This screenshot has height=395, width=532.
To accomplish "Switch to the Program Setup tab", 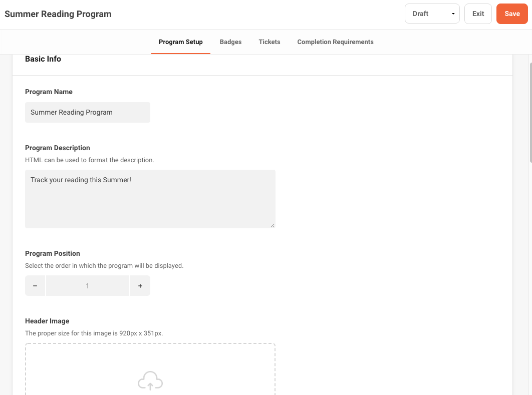I will (x=180, y=42).
